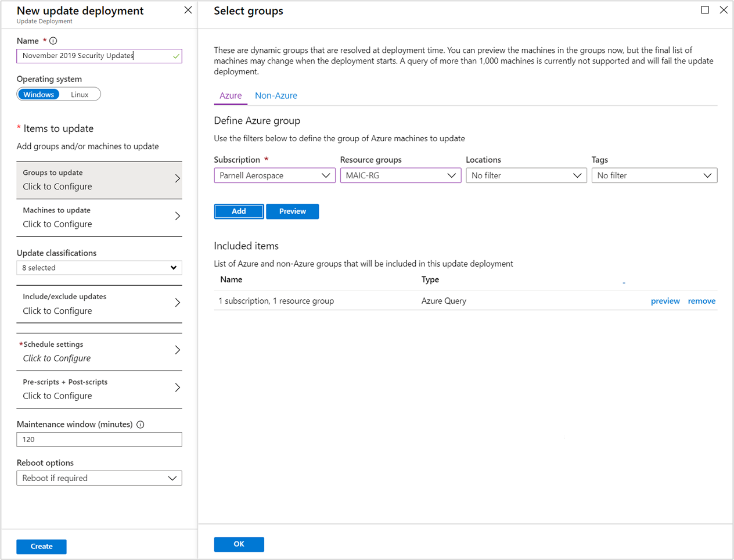Switch operating system to Linux
Viewport: 734px width, 560px height.
tap(80, 95)
